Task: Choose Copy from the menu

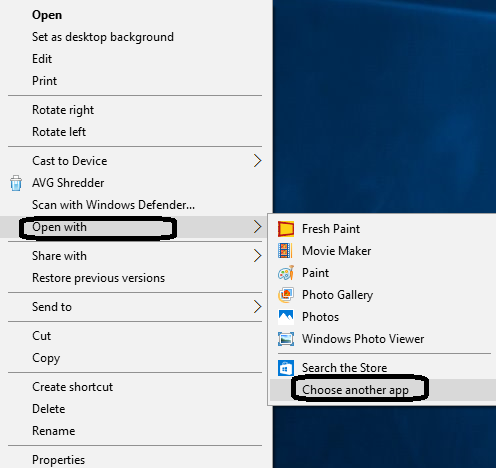Action: coord(46,358)
